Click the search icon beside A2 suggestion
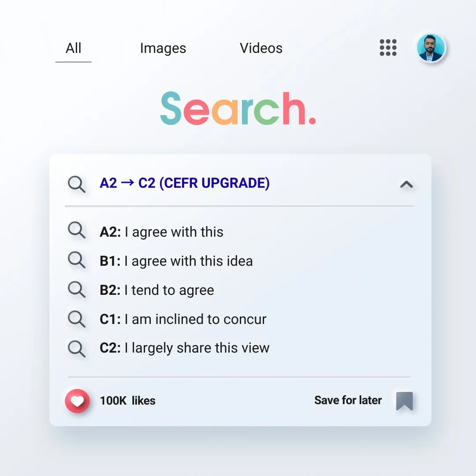476x476 pixels. [x=77, y=231]
